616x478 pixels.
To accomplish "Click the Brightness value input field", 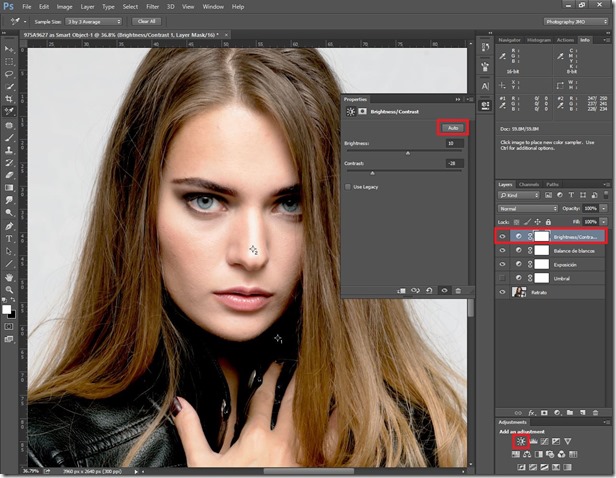I will pos(455,143).
